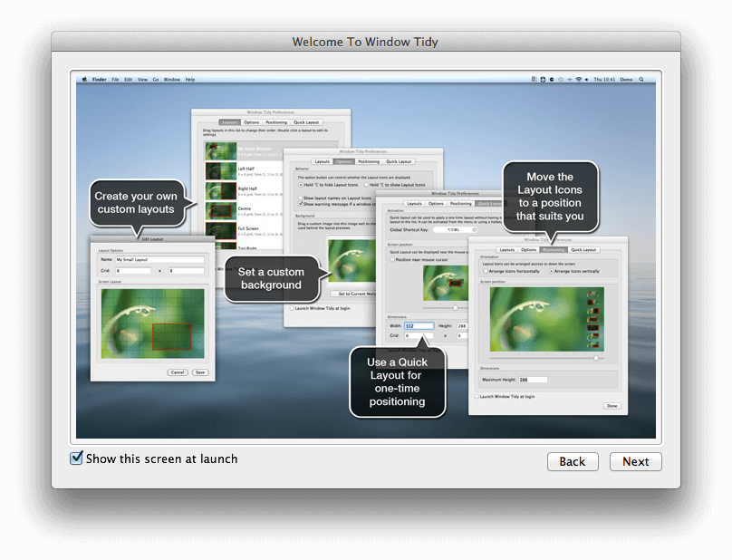The image size is (732, 560).
Task: Click Cancel in the Edit Layout window
Action: [178, 372]
